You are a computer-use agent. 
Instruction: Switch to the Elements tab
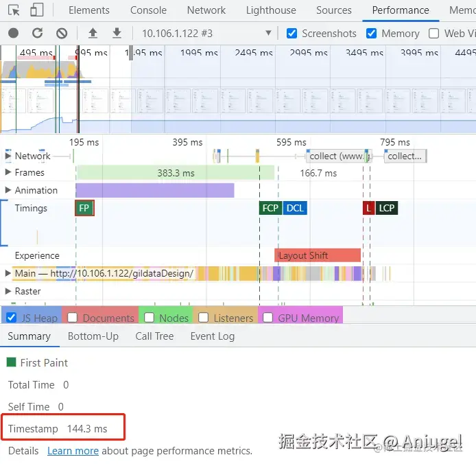(x=89, y=10)
